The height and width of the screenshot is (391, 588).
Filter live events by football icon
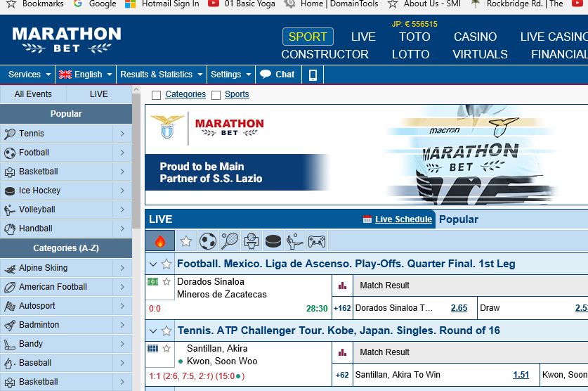pyautogui.click(x=208, y=241)
